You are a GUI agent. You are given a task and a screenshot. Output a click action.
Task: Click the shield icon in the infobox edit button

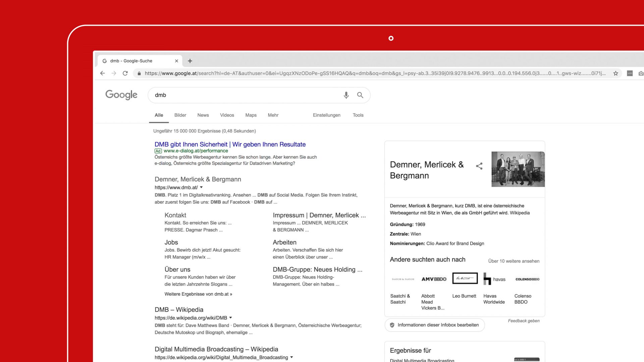pyautogui.click(x=392, y=325)
